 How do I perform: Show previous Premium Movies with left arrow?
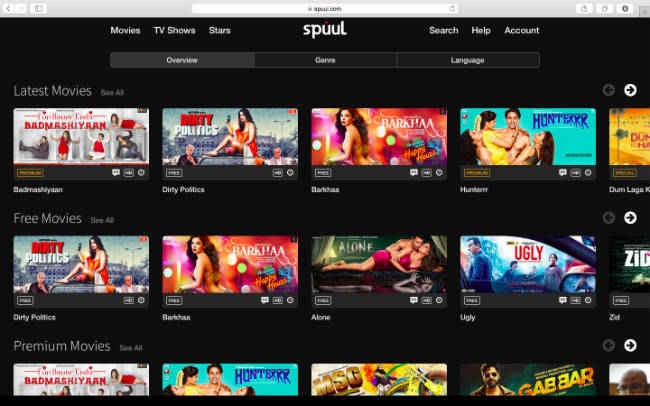point(609,345)
